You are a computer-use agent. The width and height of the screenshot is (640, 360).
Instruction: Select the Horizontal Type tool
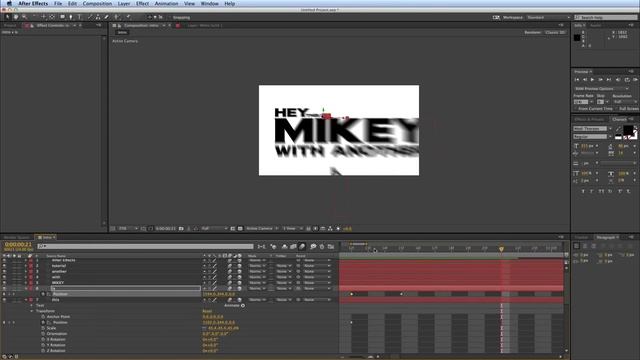point(80,17)
